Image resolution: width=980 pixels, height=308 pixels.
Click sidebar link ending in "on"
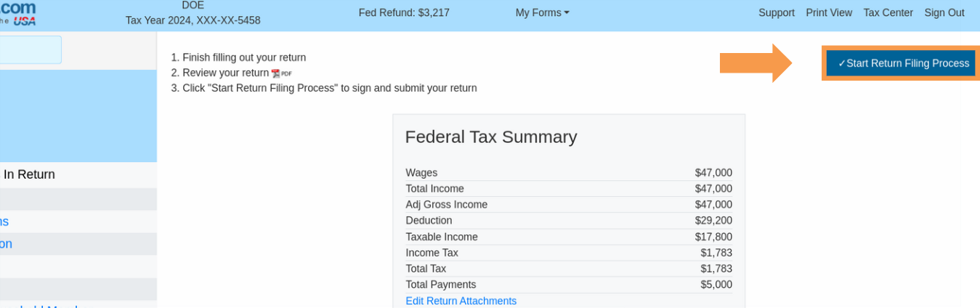[6, 244]
